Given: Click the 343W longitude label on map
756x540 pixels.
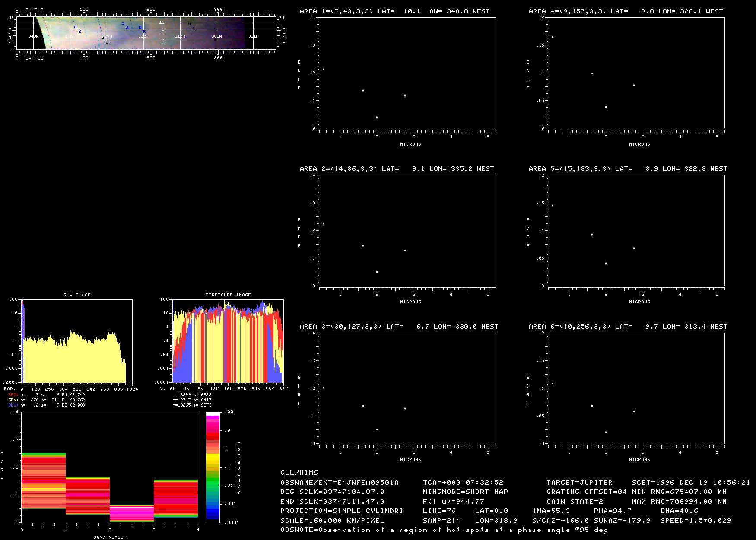Looking at the screenshot, I should tap(33, 36).
